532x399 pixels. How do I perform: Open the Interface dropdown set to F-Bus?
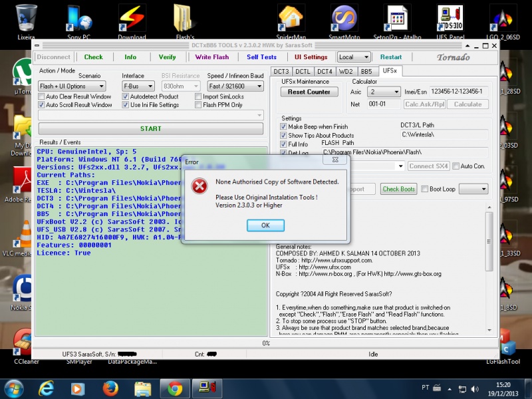[138, 86]
